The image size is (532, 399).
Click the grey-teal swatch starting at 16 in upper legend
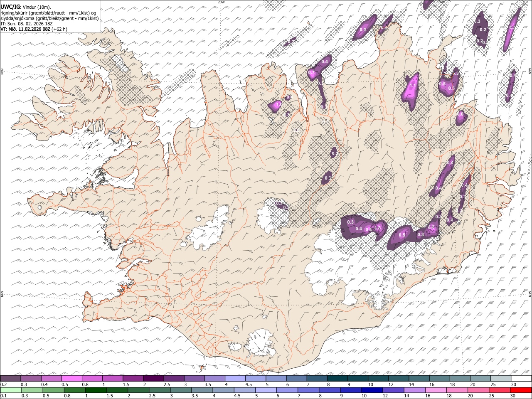(440, 378)
